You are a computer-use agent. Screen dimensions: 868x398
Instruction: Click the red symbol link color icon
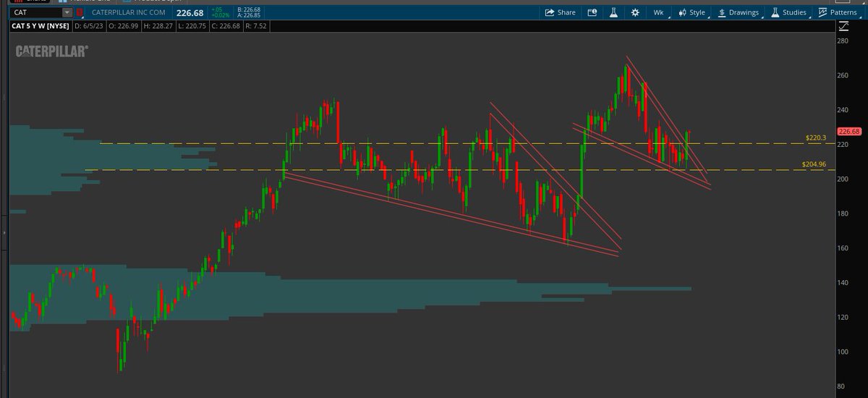(x=80, y=12)
